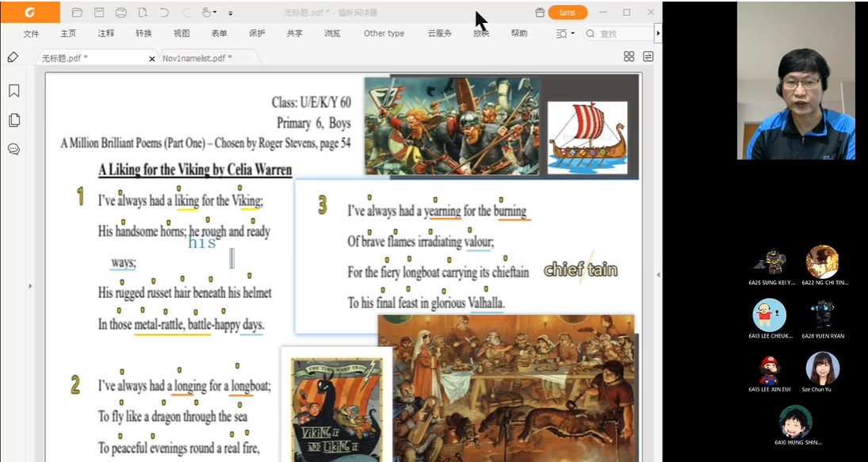Screen dimensions: 868x462
Task: Open the 主页 ribbon tab
Action: coord(69,33)
